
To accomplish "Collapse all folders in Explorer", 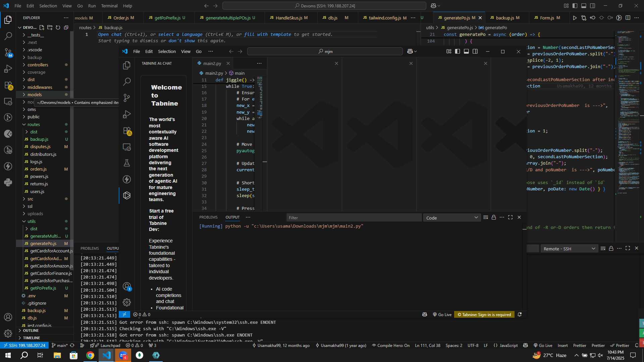I will (66, 27).
